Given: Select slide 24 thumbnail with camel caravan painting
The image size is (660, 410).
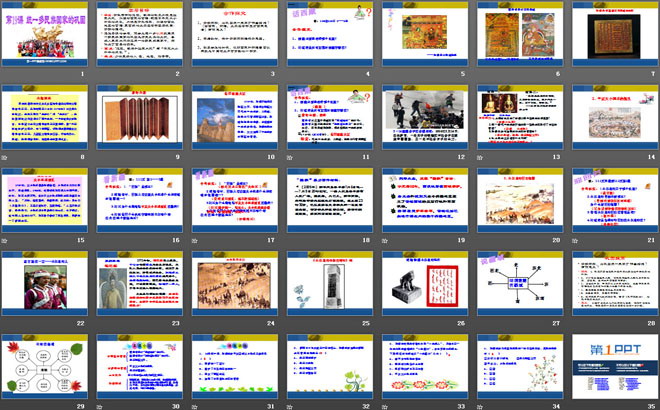Looking at the screenshot, I should [x=235, y=284].
